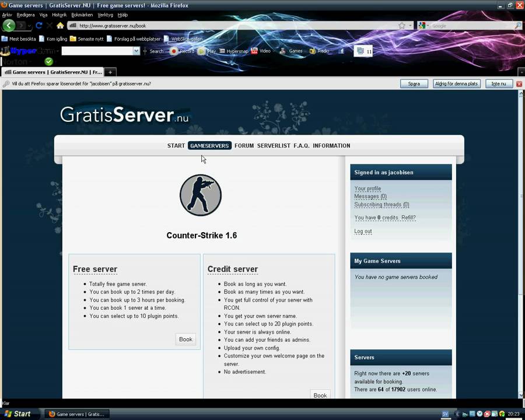
Task: Click the GratisServer.nu site logo
Action: 125,115
